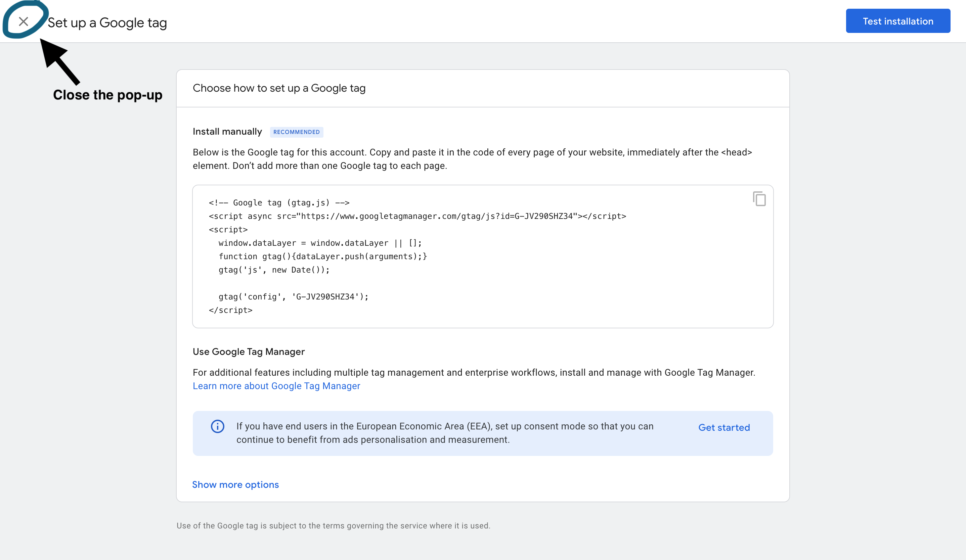Viewport: 966px width, 560px height.
Task: Click the gtag('config', 'G-JV290SHZ34') code line
Action: (293, 296)
